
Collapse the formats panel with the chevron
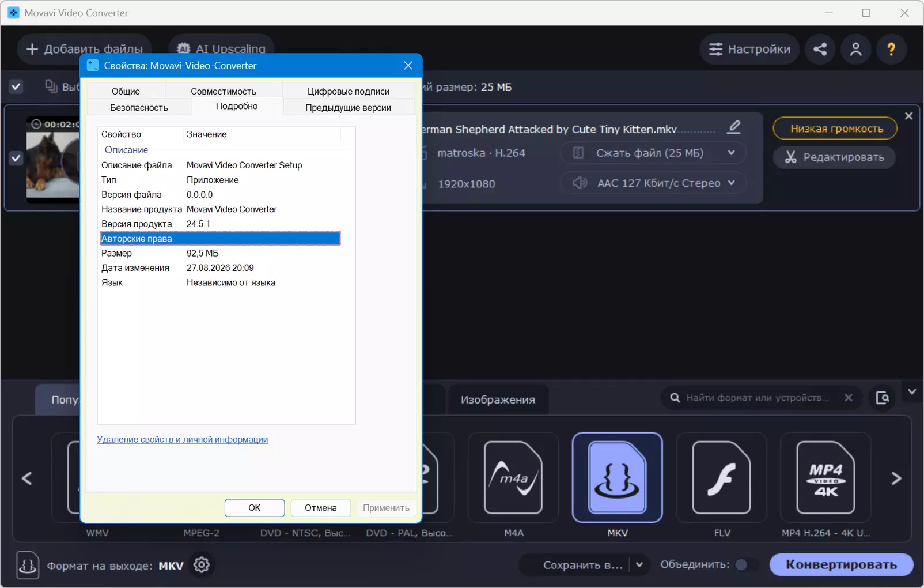point(912,392)
